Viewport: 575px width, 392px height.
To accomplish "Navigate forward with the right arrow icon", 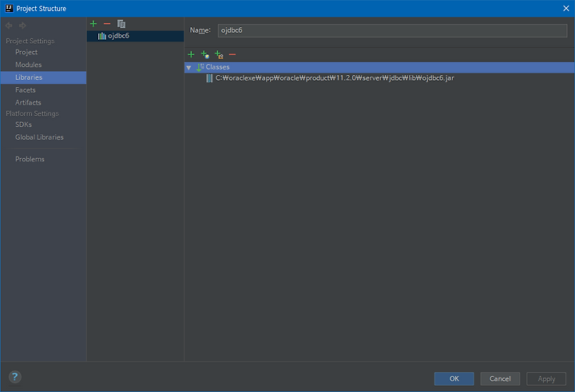I will click(x=22, y=26).
